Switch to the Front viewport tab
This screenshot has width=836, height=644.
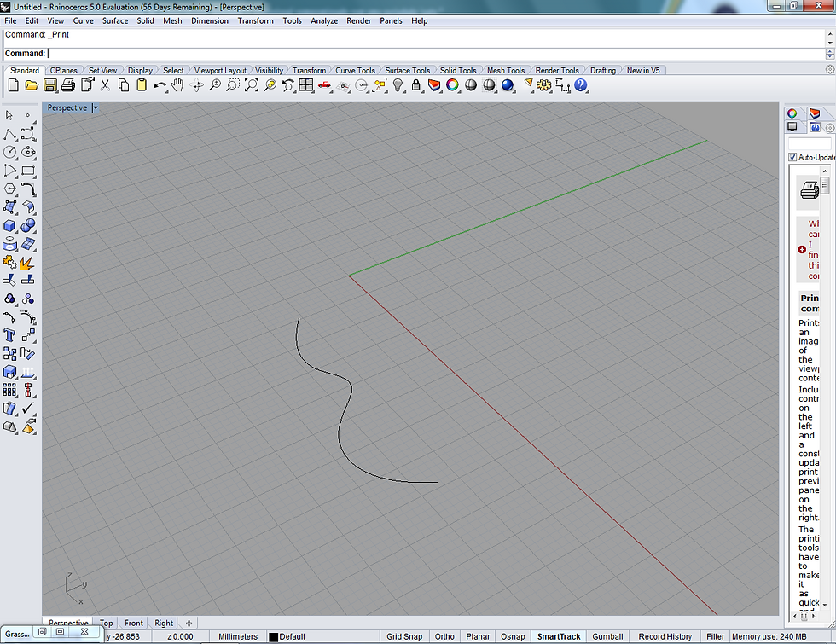[x=133, y=623]
